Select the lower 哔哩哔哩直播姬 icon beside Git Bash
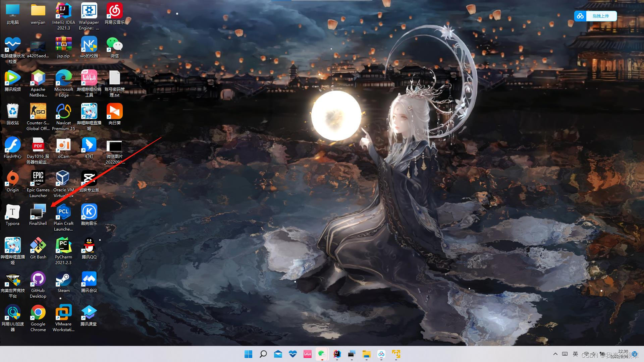 (x=13, y=251)
